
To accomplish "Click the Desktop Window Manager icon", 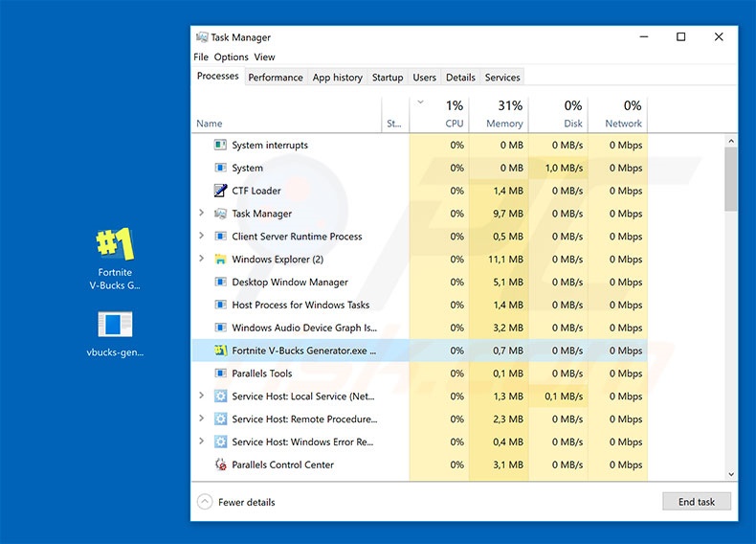I will [220, 282].
